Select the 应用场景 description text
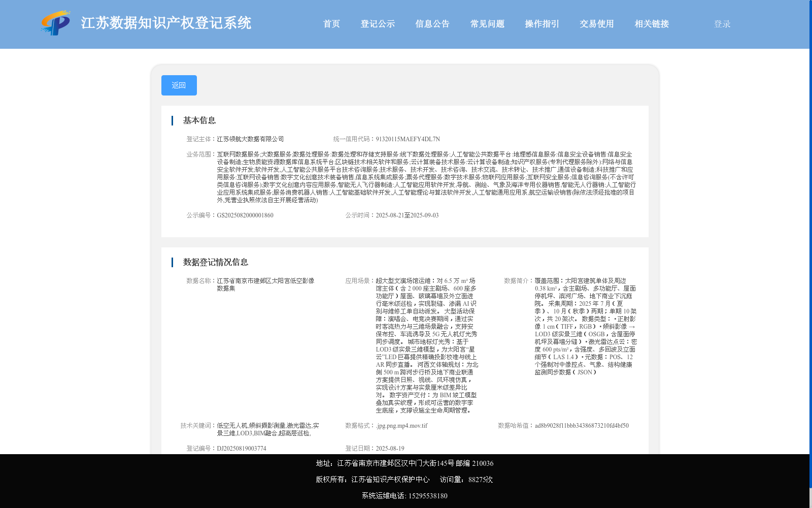Screen dimensions: 812x508 [x=427, y=345]
